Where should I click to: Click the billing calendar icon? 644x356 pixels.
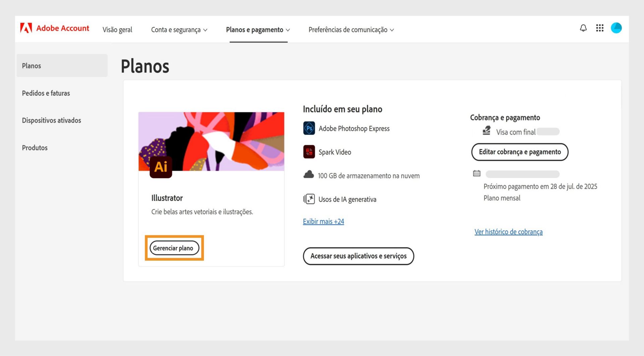point(477,173)
